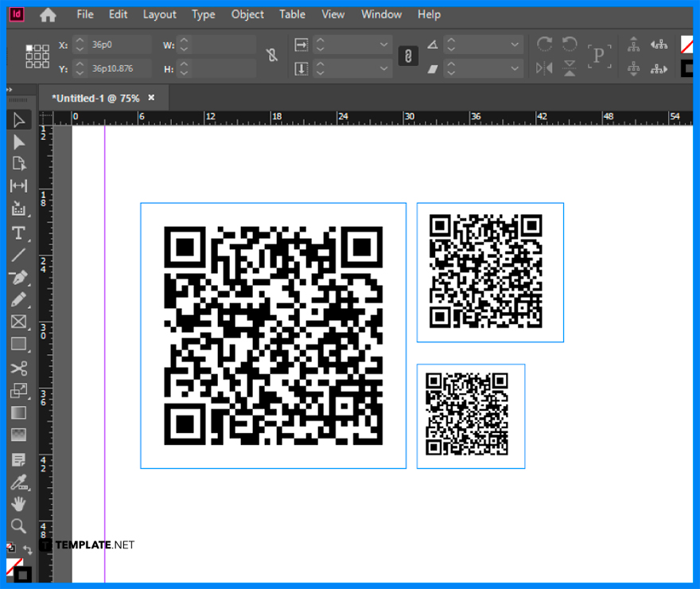The width and height of the screenshot is (700, 589).
Task: Open the Object menu
Action: (247, 14)
